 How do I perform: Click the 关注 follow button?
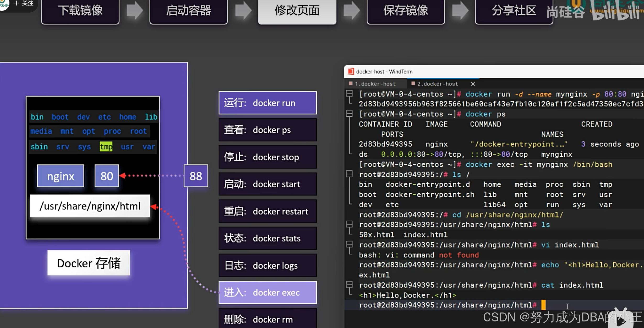24,3
